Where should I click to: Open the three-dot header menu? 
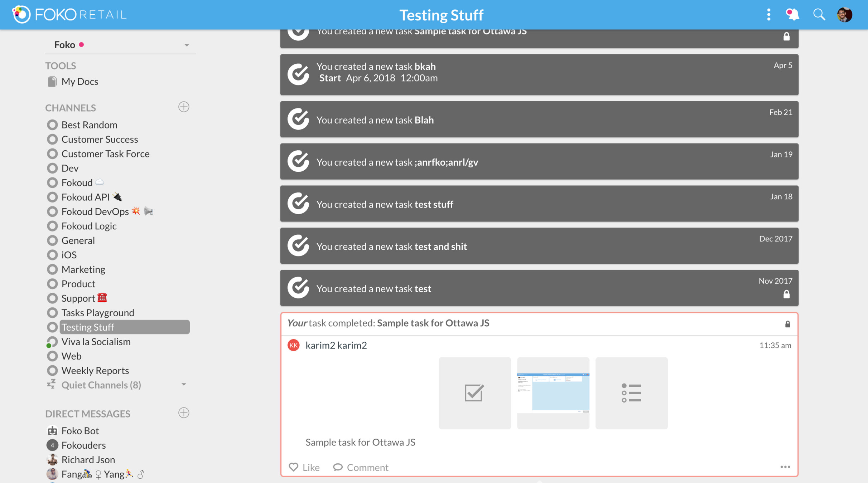click(x=768, y=15)
